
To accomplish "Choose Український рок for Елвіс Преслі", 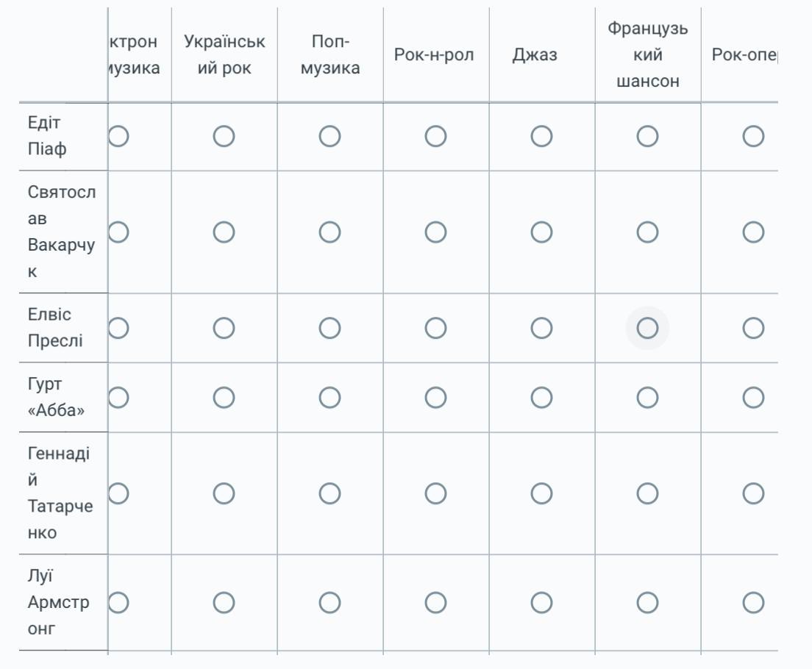I will [x=224, y=328].
